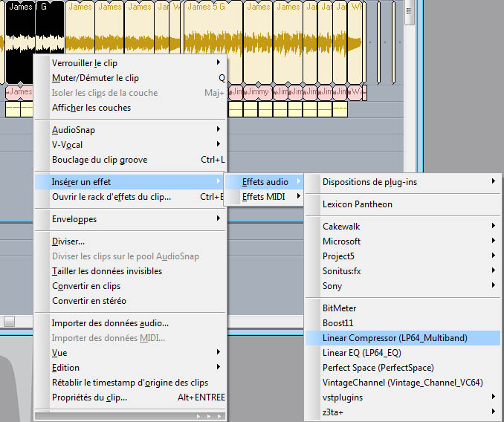Expand the Cakewalk plug-ins folder
This screenshot has width=504, height=422.
click(403, 227)
